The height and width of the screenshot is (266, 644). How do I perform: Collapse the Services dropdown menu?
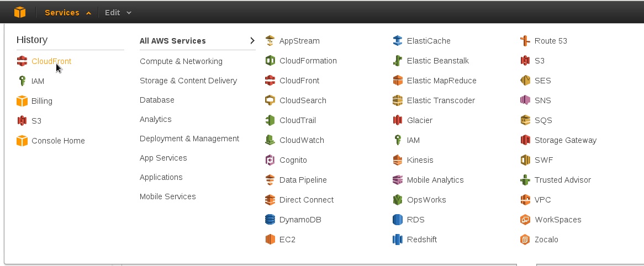pos(68,13)
